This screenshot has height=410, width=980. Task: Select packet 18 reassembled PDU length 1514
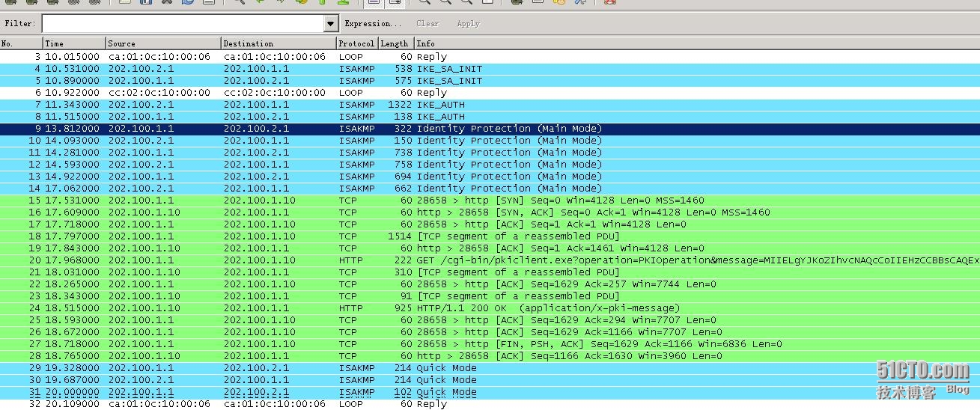[x=490, y=236]
